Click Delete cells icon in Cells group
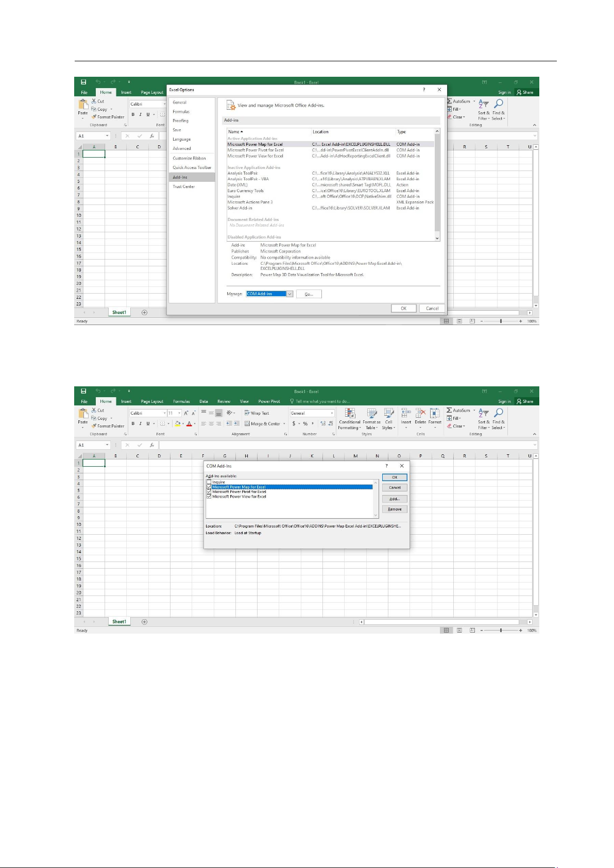 tap(420, 418)
